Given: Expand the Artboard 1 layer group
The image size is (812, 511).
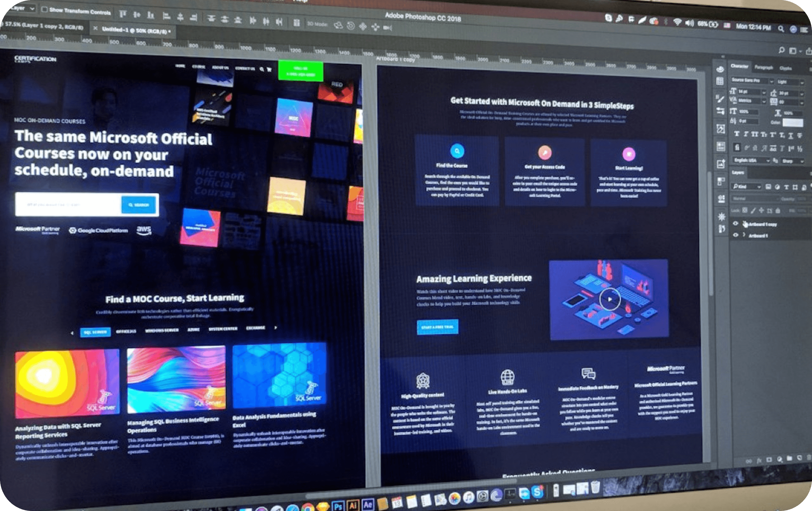Looking at the screenshot, I should coord(744,235).
